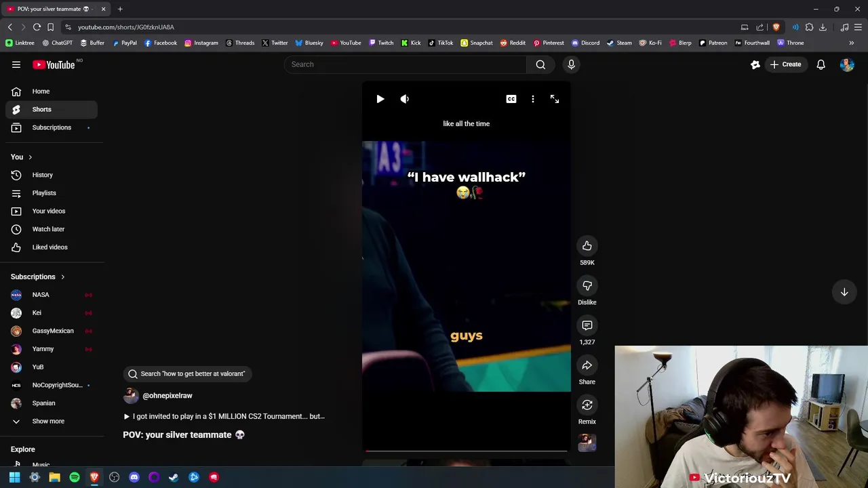Open the Windows Start menu

pyautogui.click(x=14, y=477)
